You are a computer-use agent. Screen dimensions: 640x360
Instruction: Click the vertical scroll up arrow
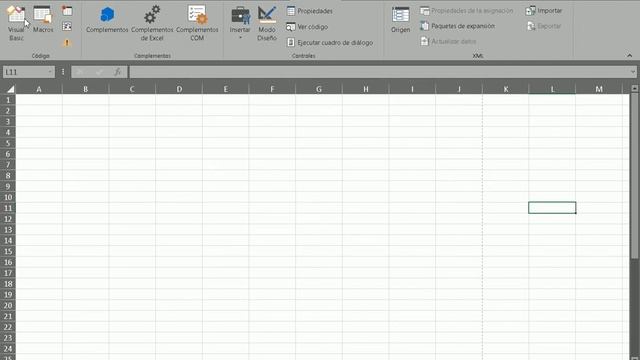tap(634, 88)
